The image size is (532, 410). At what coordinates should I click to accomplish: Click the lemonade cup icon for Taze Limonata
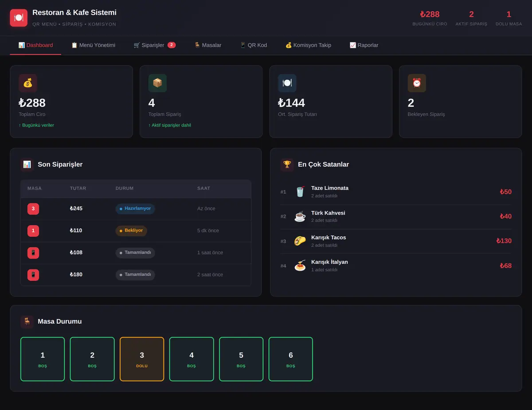tap(300, 191)
